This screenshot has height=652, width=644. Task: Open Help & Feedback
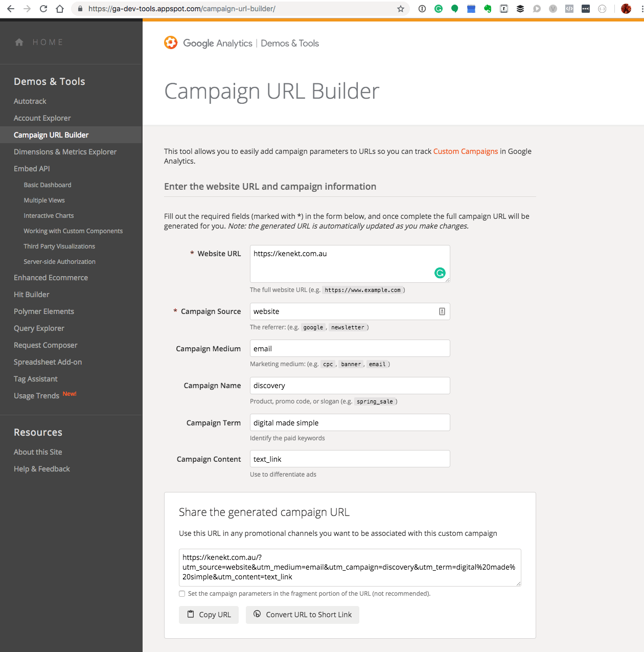(42, 469)
